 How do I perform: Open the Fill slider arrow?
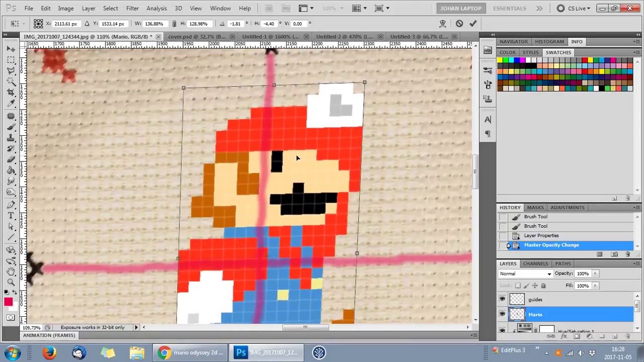[595, 286]
